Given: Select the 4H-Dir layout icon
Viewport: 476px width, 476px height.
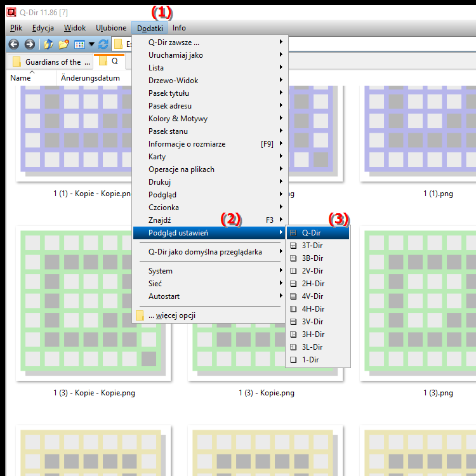Looking at the screenshot, I should pos(293,309).
